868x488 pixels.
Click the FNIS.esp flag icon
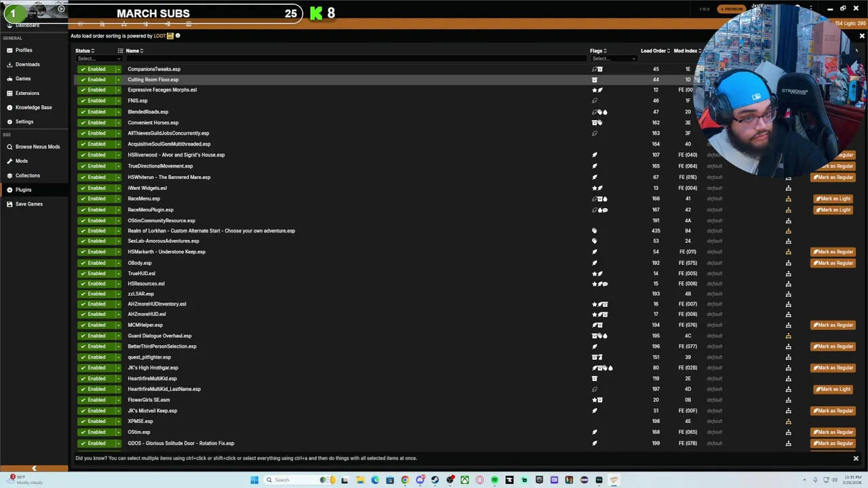click(595, 101)
